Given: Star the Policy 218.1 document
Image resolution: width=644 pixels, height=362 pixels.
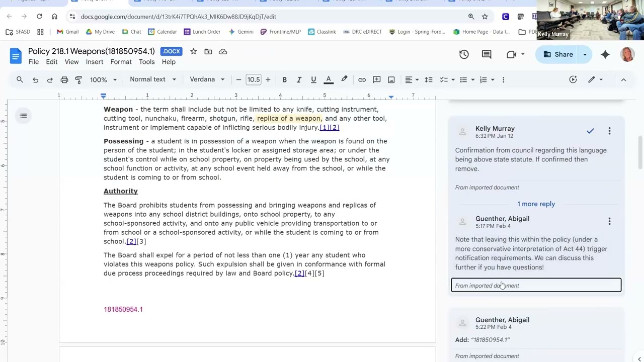Looking at the screenshot, I should tap(193, 51).
